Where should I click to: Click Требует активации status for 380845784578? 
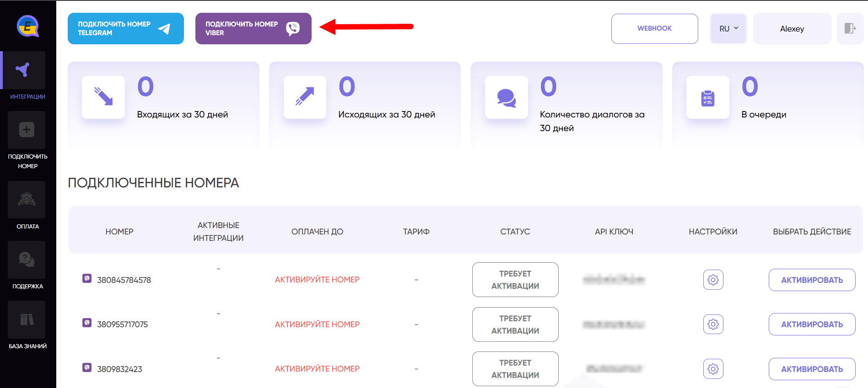point(515,280)
